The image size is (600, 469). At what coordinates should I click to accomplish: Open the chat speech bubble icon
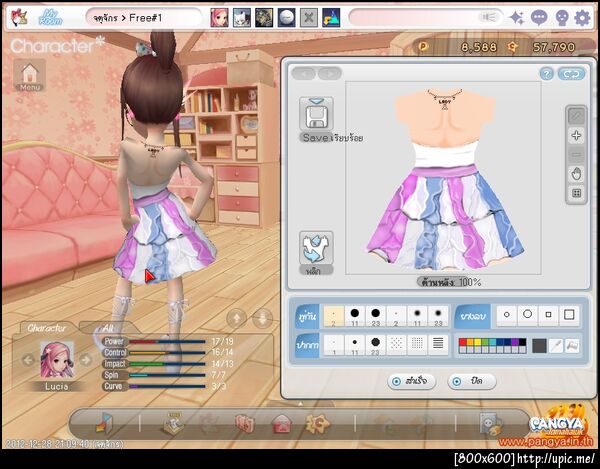[539, 18]
